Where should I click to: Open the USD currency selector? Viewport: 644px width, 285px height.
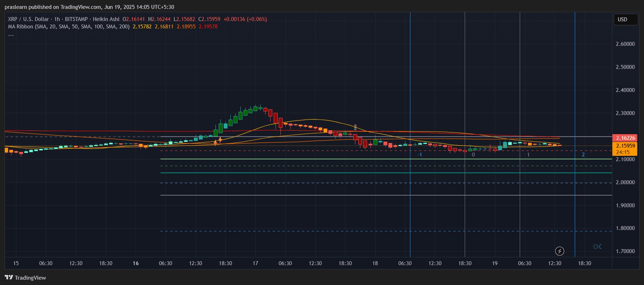(x=626, y=20)
